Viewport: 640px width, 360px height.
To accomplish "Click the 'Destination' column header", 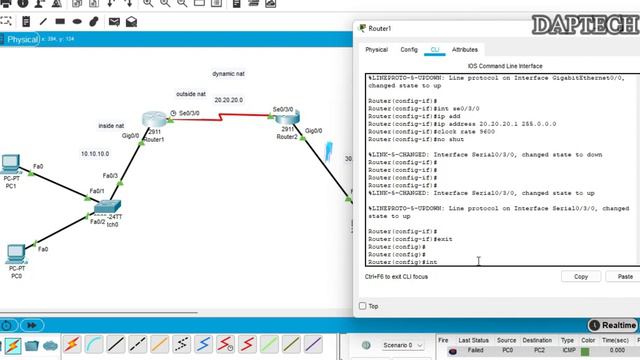I will 537,340.
